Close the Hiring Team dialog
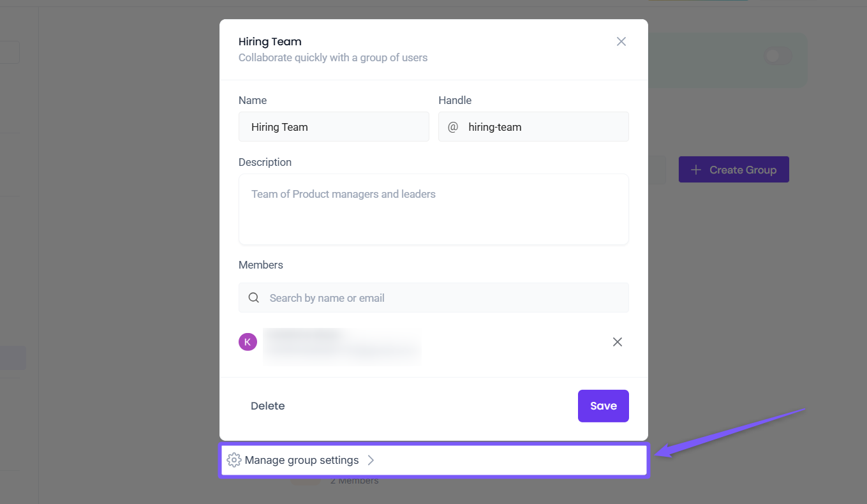 (x=621, y=41)
